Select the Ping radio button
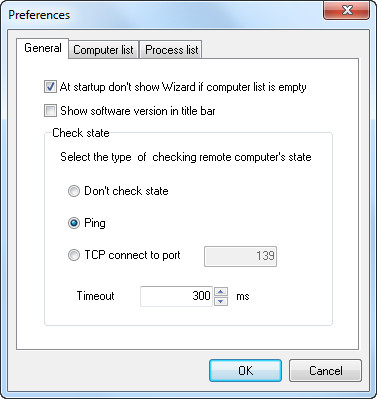377x399 pixels. [74, 223]
